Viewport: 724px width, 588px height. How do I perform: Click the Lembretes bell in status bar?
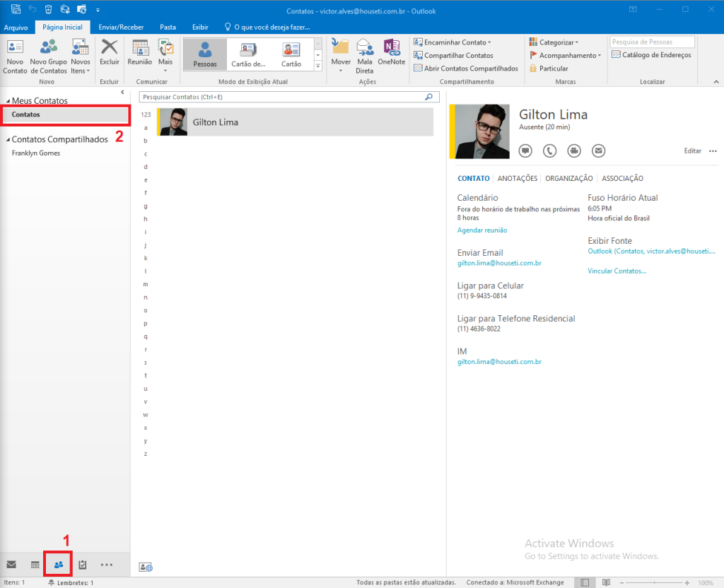(52, 582)
